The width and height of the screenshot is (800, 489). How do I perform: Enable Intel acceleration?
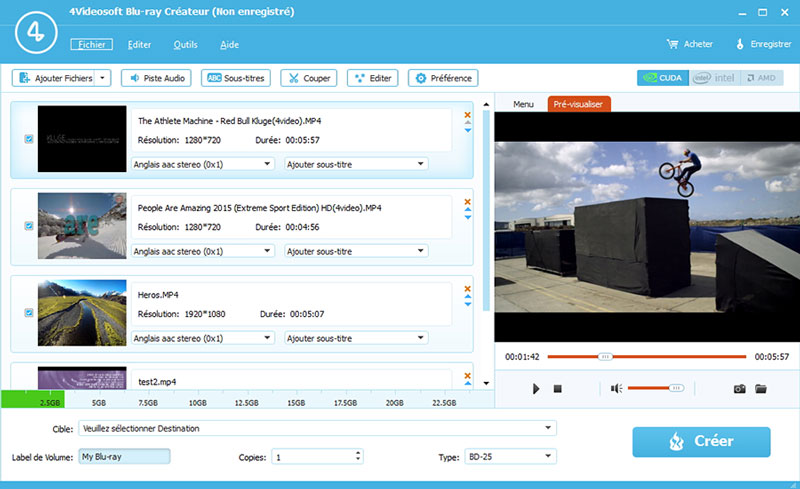coord(715,78)
